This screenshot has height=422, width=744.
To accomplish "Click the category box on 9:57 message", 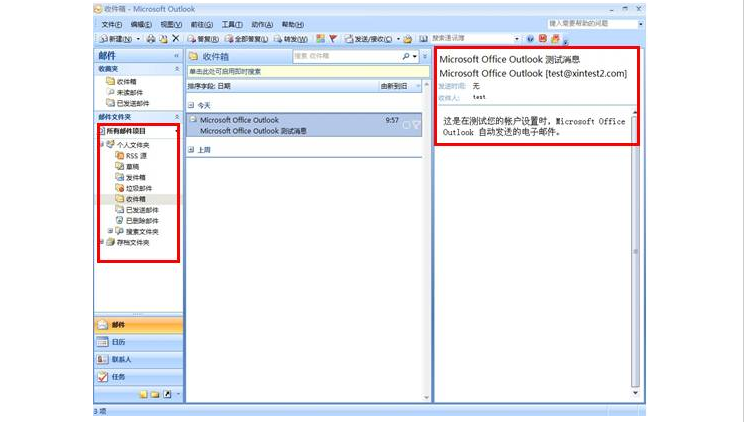I will (406, 125).
